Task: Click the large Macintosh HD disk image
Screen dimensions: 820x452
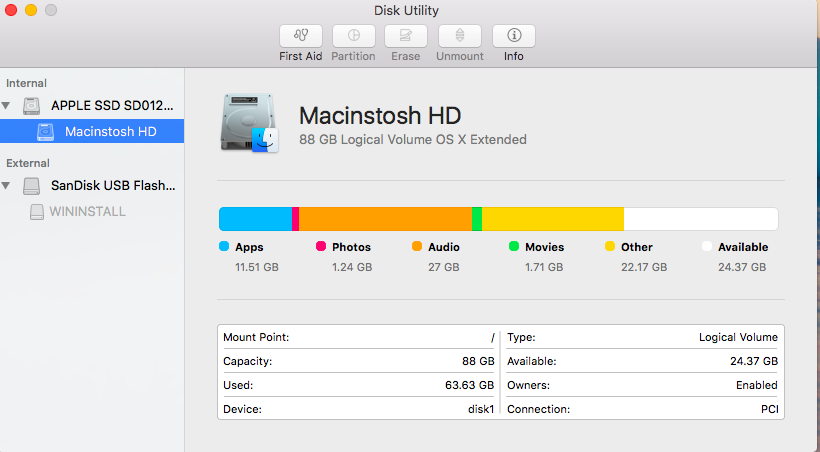Action: 249,123
